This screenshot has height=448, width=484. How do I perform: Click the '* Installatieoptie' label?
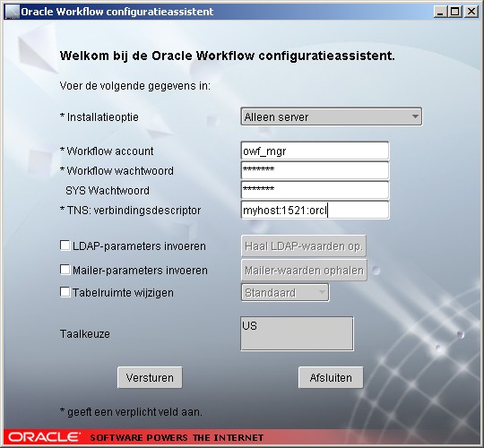[99, 117]
